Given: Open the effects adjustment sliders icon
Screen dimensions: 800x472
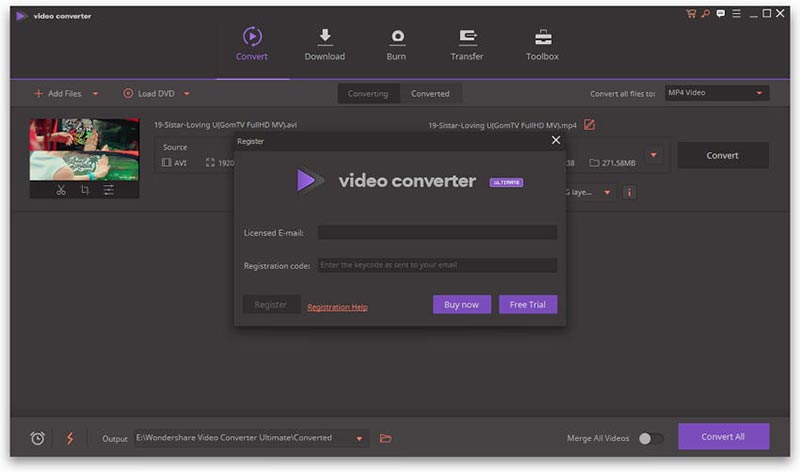Looking at the screenshot, I should (108, 190).
